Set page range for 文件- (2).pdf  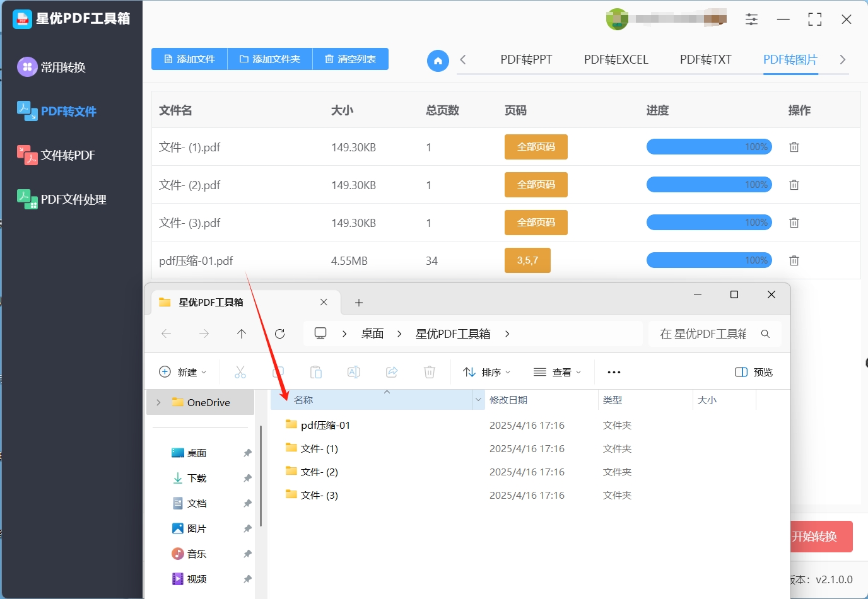(x=536, y=185)
